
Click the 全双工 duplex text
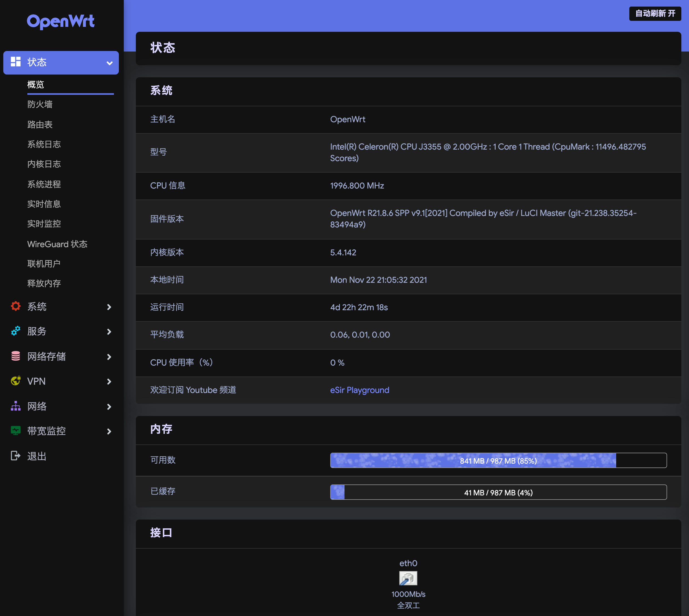pos(408,606)
